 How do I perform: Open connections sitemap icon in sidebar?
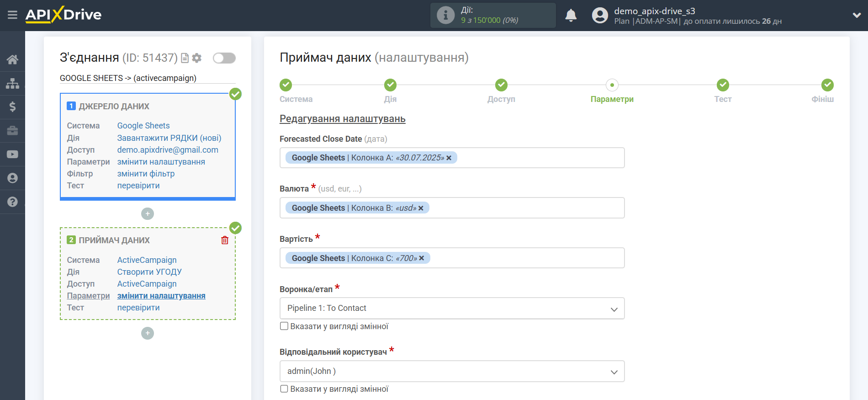coord(12,83)
